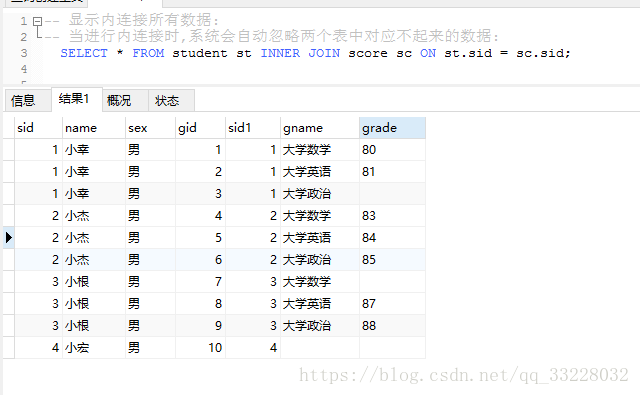Click the name column header

click(94, 128)
